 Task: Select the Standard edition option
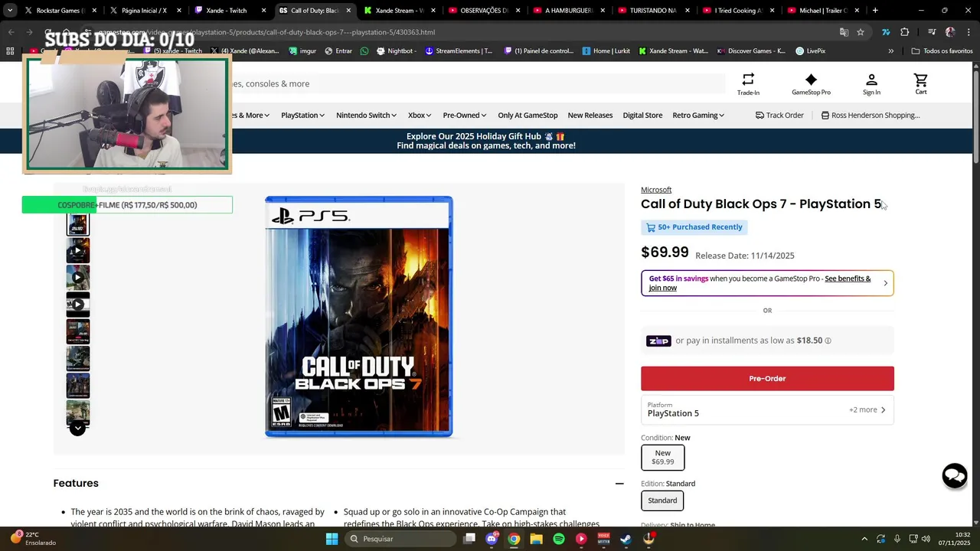[x=662, y=500]
